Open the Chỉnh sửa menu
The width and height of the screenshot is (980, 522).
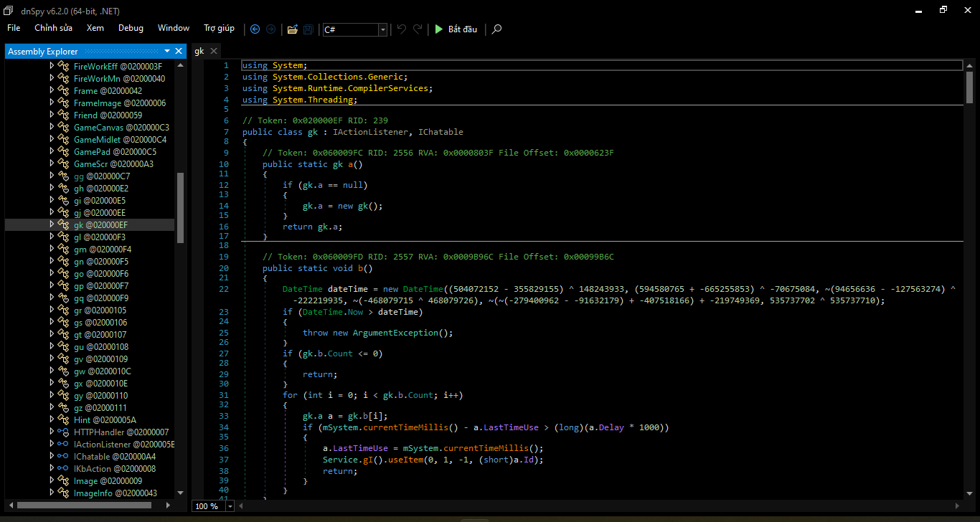(53, 28)
